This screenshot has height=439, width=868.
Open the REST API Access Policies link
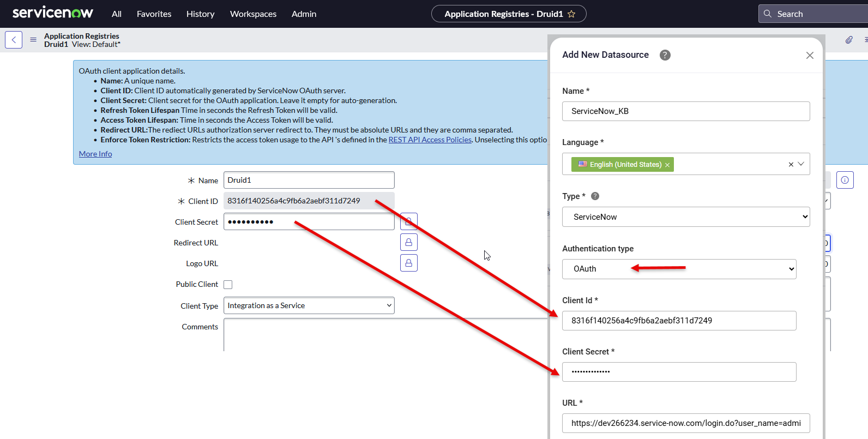click(430, 140)
